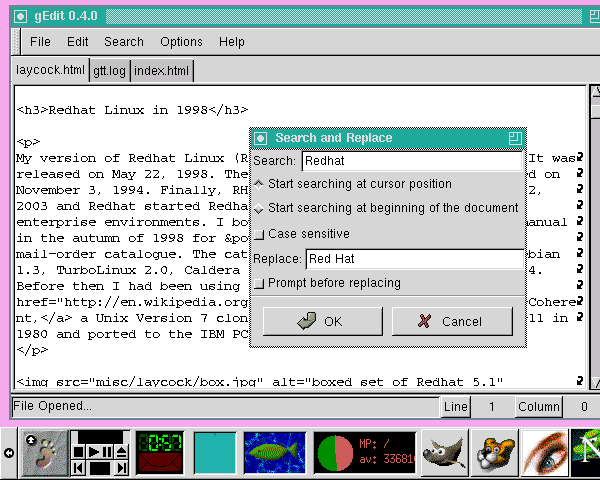Click the red-green disk usage pie applet
This screenshot has height=480, width=600.
click(x=336, y=453)
